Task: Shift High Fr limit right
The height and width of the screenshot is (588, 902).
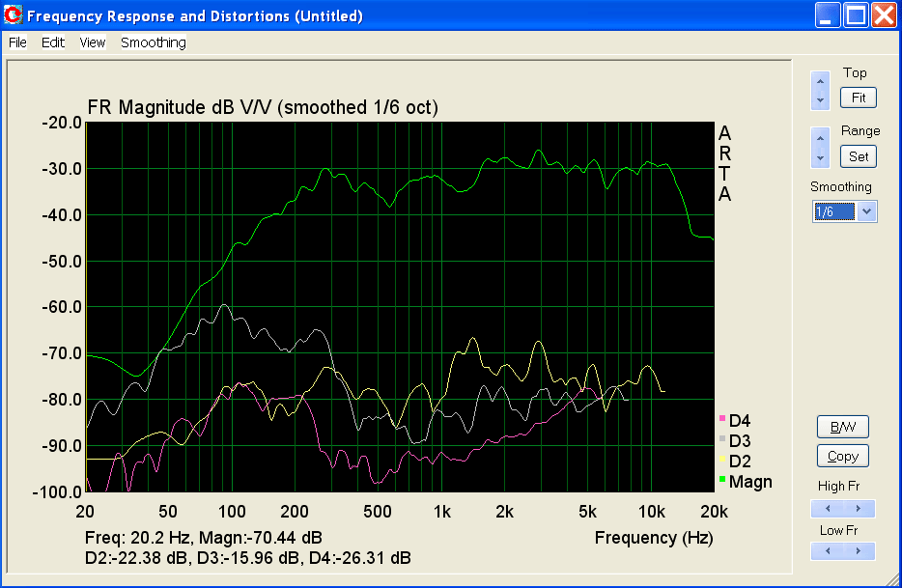Action: click(859, 509)
